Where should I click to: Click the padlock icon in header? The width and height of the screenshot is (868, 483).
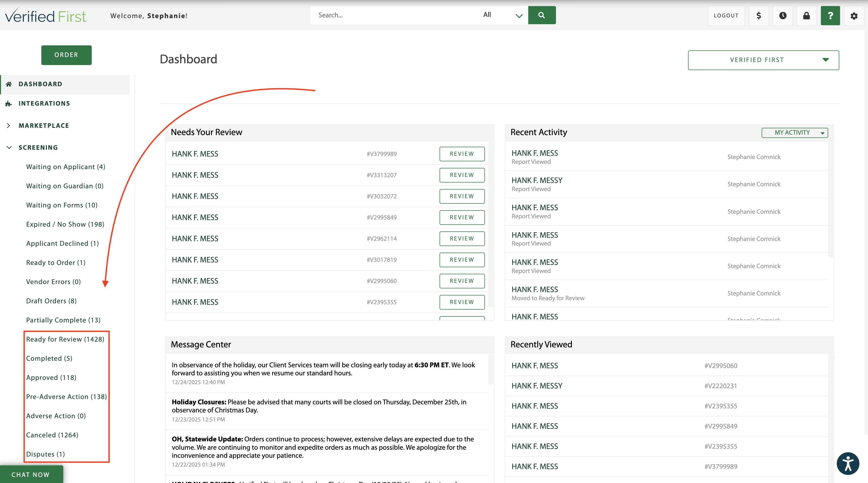[806, 16]
